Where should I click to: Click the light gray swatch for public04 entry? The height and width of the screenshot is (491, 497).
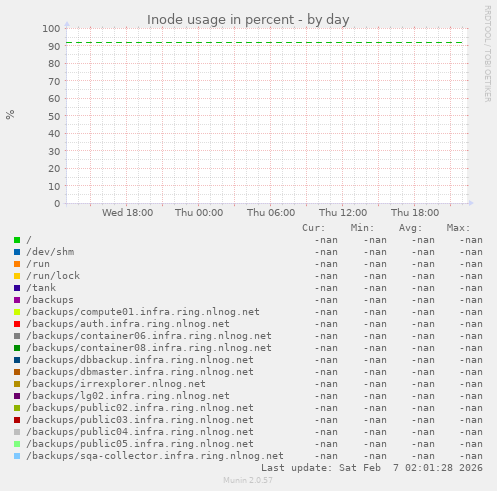pyautogui.click(x=17, y=432)
